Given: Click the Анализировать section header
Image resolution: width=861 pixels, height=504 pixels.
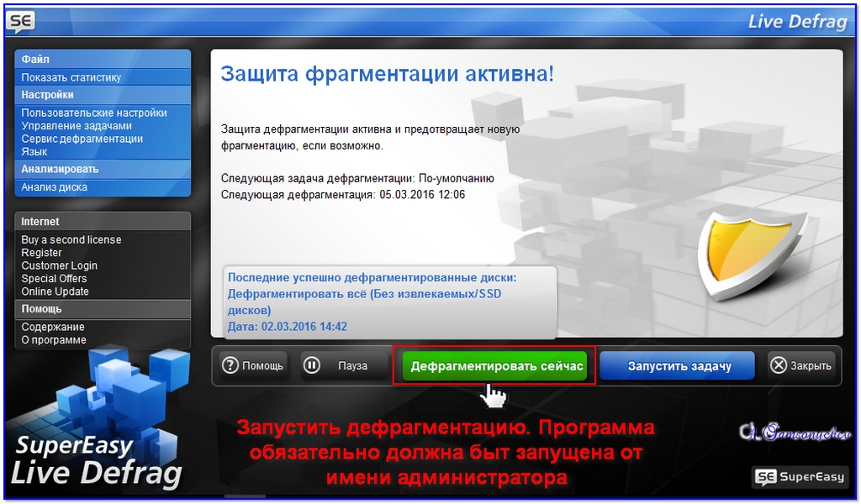Looking at the screenshot, I should coord(103,170).
